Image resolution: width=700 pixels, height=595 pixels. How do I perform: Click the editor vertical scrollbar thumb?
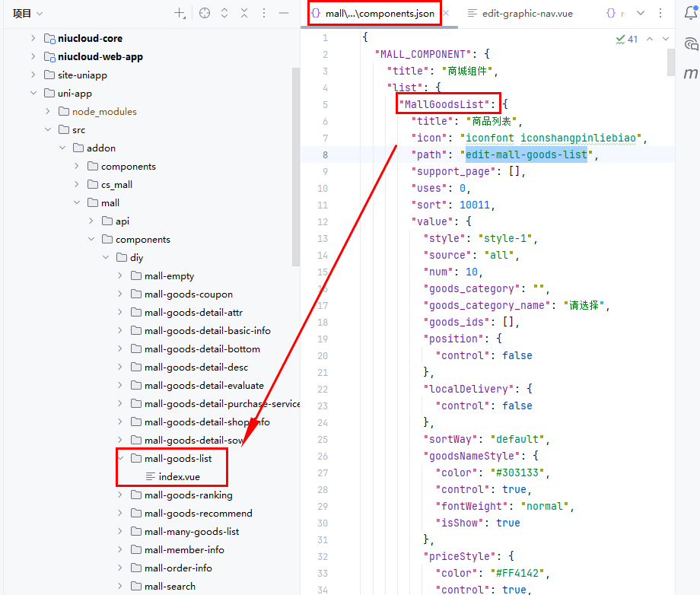click(670, 62)
